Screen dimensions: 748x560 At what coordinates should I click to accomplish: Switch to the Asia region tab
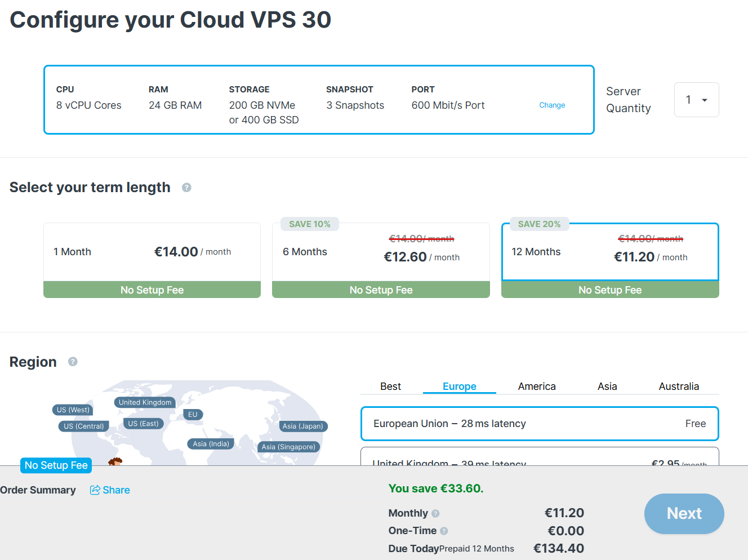click(x=607, y=386)
